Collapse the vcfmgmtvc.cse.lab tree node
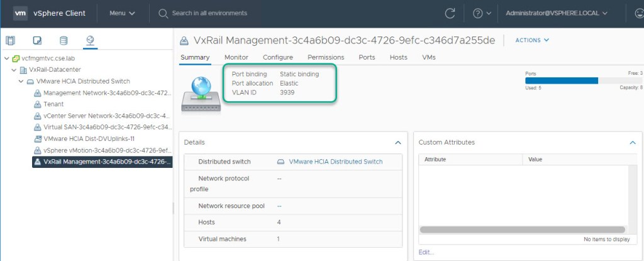644x261 pixels. (6, 58)
